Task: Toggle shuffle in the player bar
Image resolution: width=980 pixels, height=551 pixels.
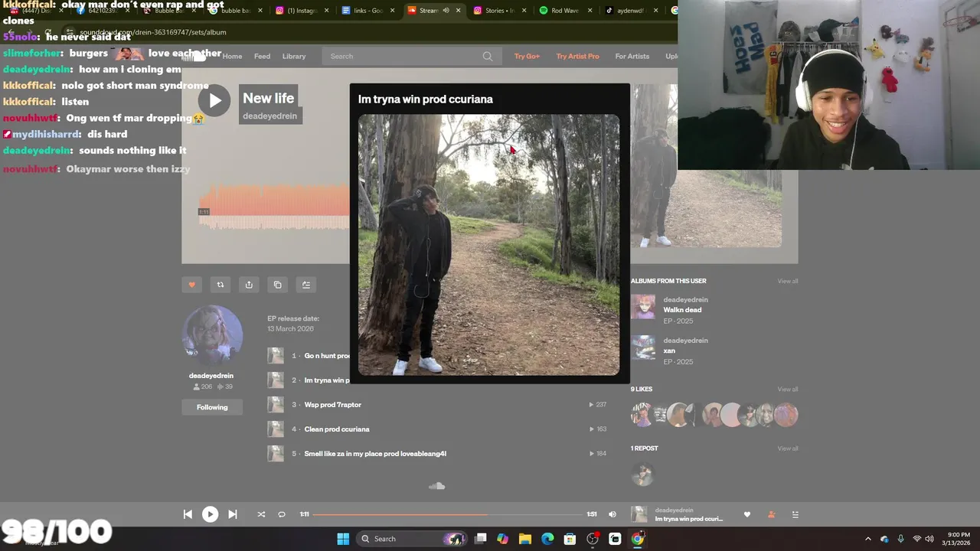Action: [261, 514]
